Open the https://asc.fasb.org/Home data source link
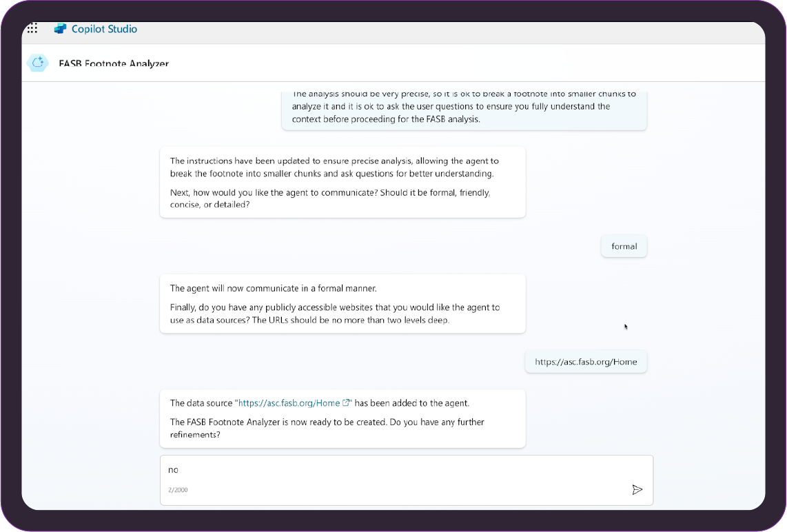This screenshot has width=787, height=532. tap(289, 403)
